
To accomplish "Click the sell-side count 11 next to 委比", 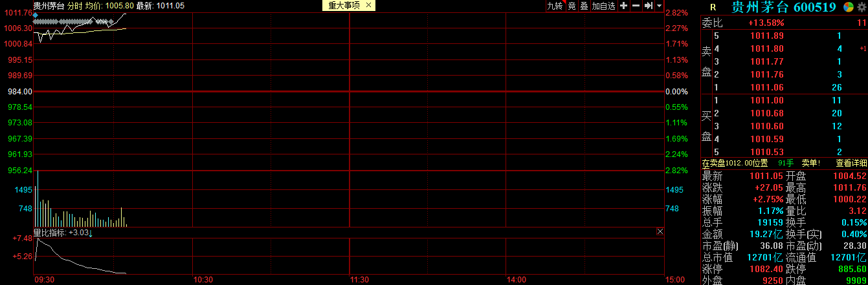I will point(861,23).
